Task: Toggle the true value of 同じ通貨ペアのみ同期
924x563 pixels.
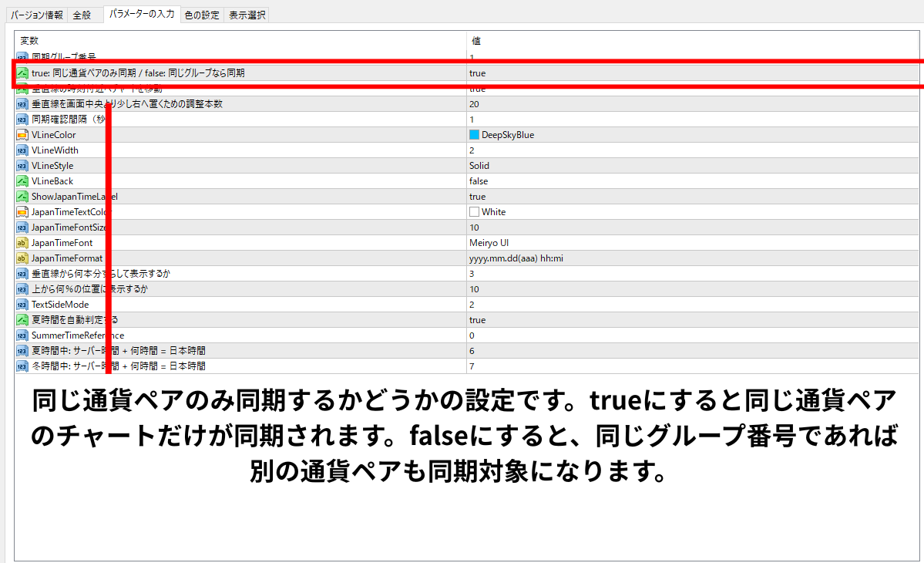Action: pos(477,73)
